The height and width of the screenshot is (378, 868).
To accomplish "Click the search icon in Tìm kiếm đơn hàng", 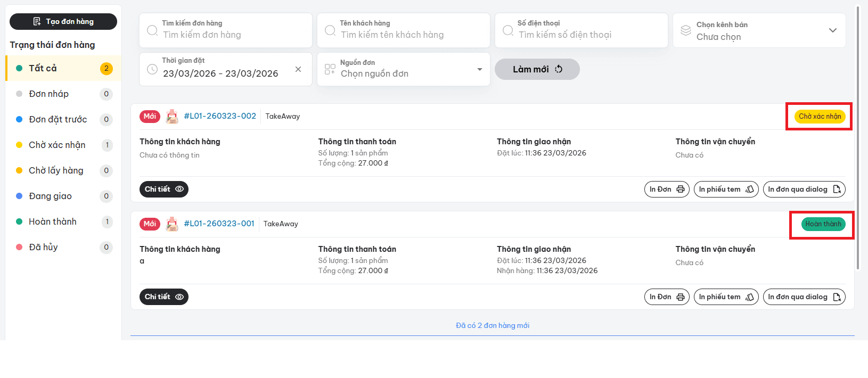I will click(x=152, y=30).
